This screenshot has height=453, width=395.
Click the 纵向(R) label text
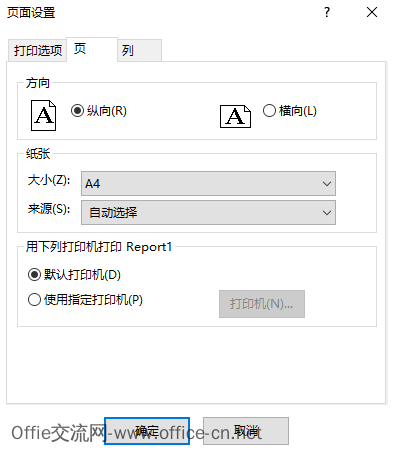coord(107,111)
